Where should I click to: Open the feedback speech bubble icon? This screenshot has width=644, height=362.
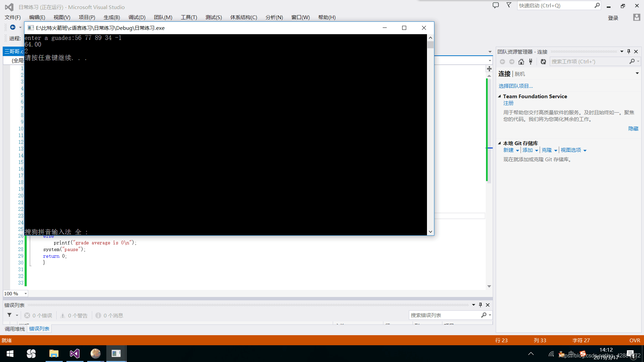(x=495, y=5)
